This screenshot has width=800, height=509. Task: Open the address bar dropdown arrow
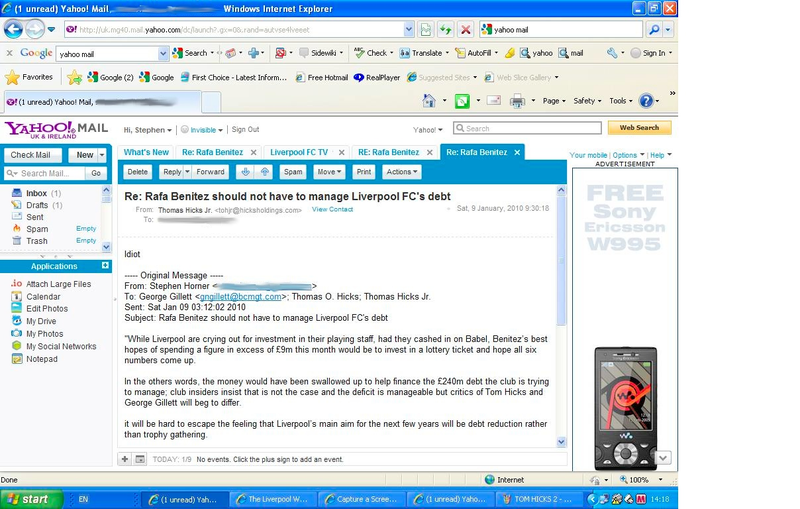pyautogui.click(x=408, y=30)
